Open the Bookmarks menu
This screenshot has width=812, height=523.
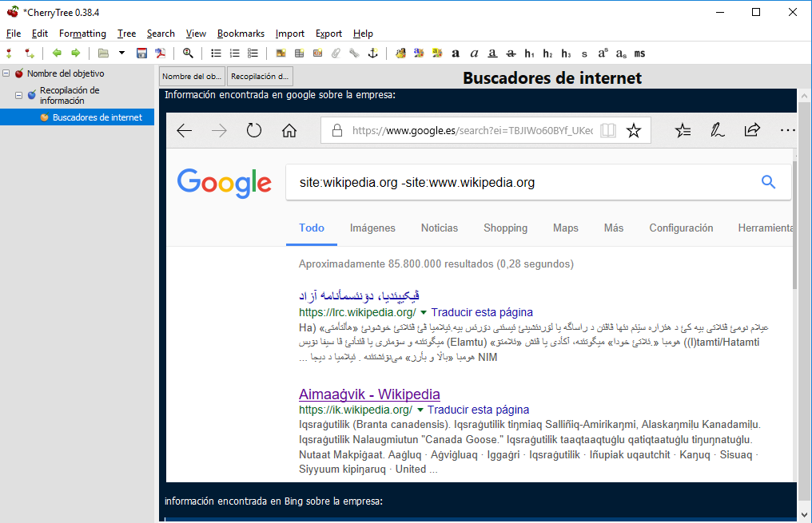click(x=241, y=34)
